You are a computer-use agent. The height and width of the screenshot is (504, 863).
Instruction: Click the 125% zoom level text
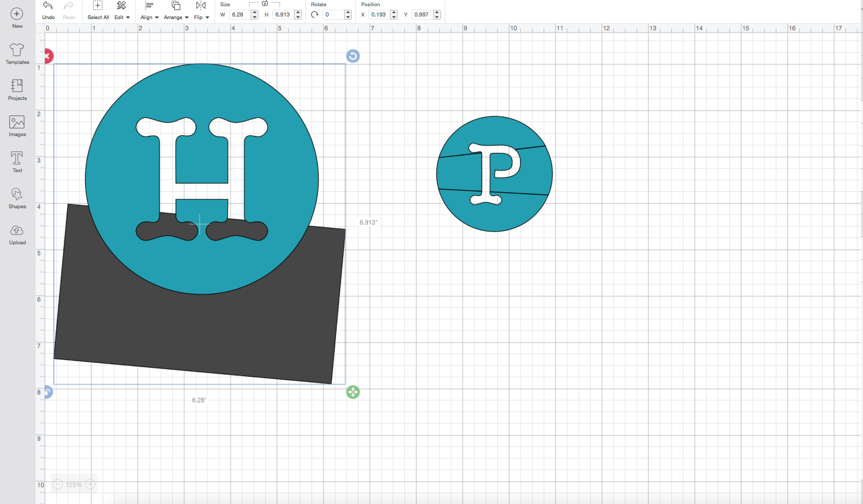point(74,485)
